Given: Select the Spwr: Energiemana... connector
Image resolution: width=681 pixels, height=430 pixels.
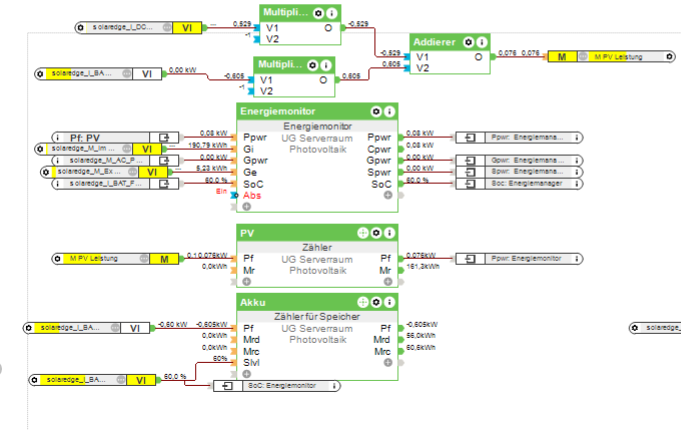Looking at the screenshot, I should click(519, 172).
